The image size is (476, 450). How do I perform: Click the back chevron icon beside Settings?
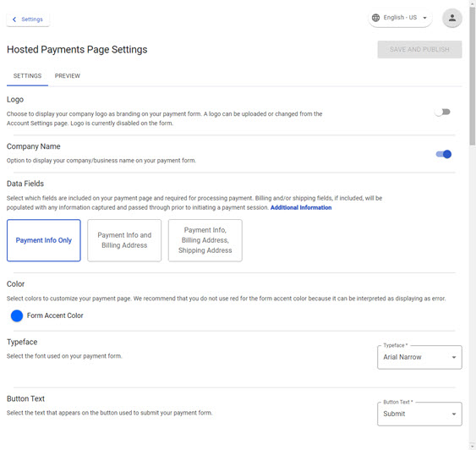click(14, 19)
